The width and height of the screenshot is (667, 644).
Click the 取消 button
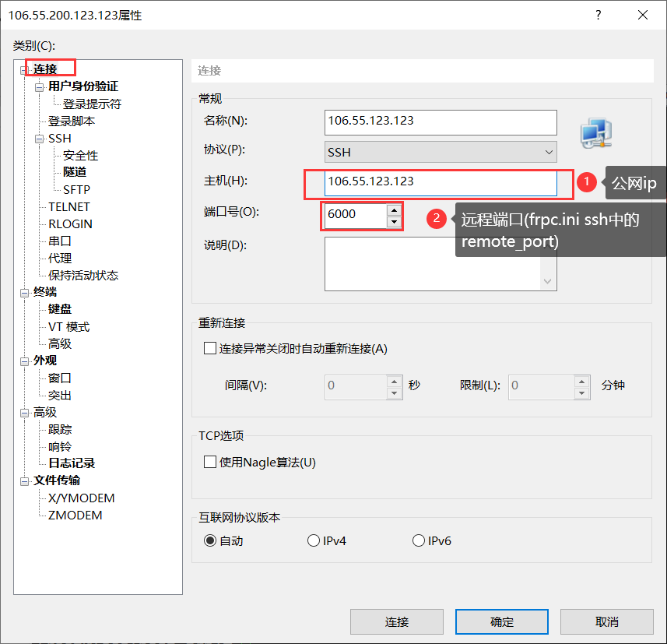coord(607,622)
